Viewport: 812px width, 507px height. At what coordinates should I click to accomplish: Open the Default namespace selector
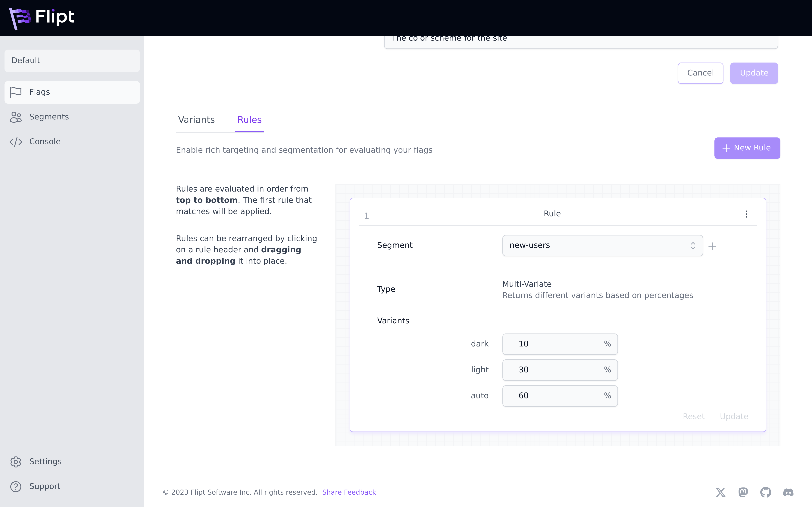(72, 61)
